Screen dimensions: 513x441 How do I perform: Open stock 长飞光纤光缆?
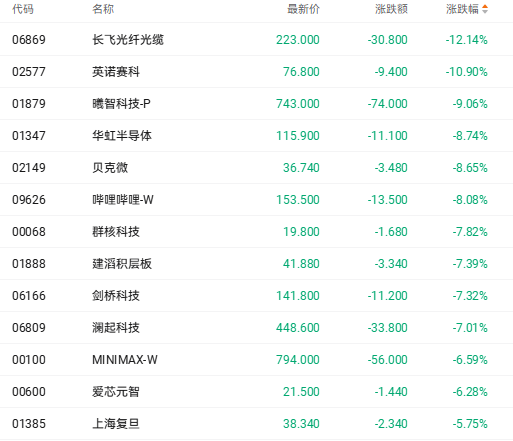(128, 40)
